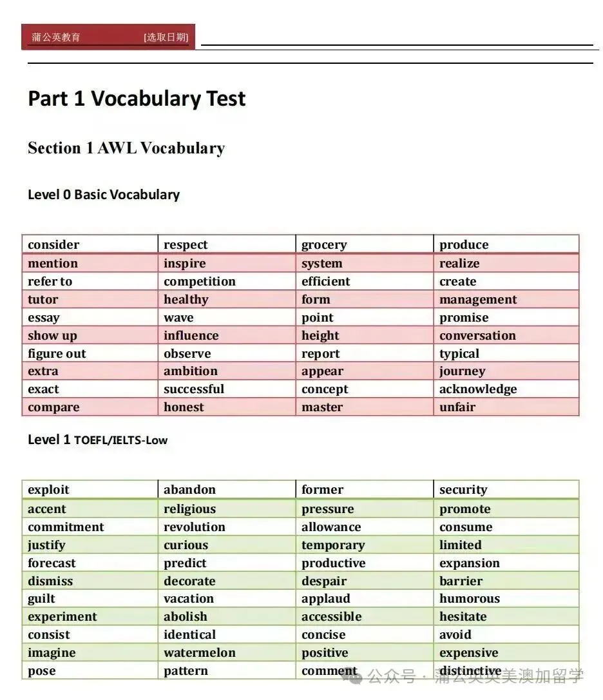Click the Level 0 Basic Vocabulary heading
The height and width of the screenshot is (700, 603).
click(x=104, y=195)
